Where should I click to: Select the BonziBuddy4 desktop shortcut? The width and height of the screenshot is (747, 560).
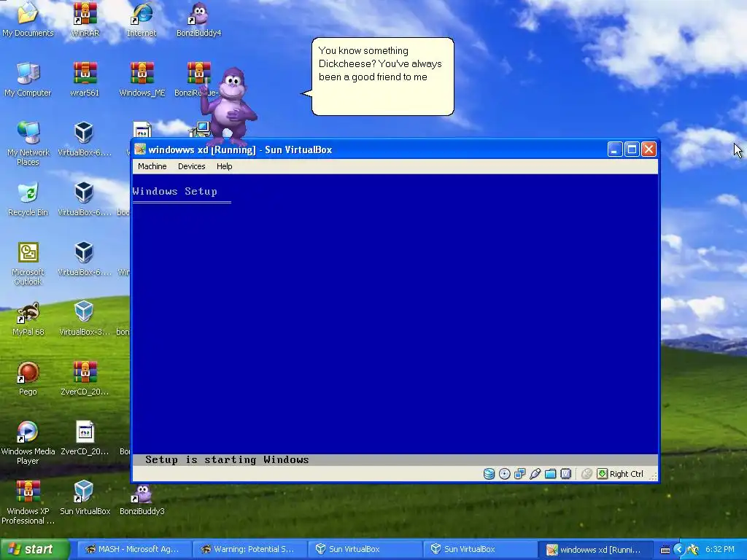[x=198, y=20]
